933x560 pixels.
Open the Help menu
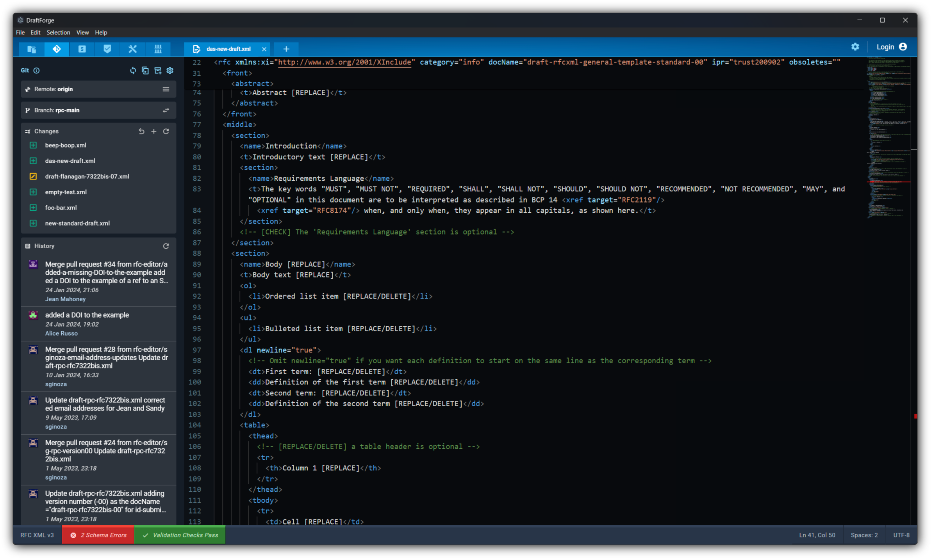101,32
